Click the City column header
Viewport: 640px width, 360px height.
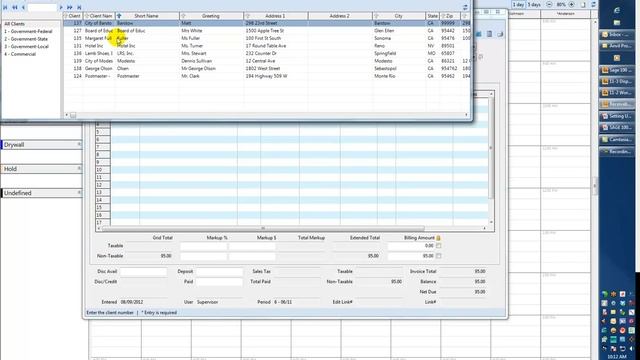(398, 16)
